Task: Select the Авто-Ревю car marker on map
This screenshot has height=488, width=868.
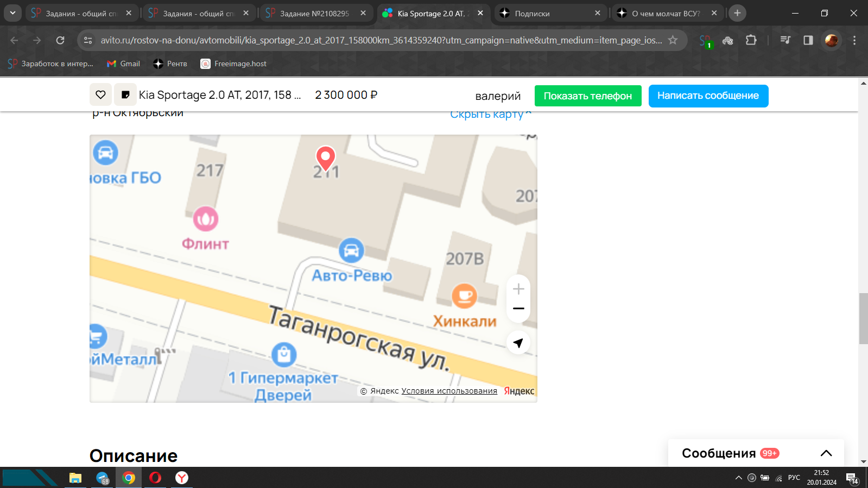Action: pos(351,251)
